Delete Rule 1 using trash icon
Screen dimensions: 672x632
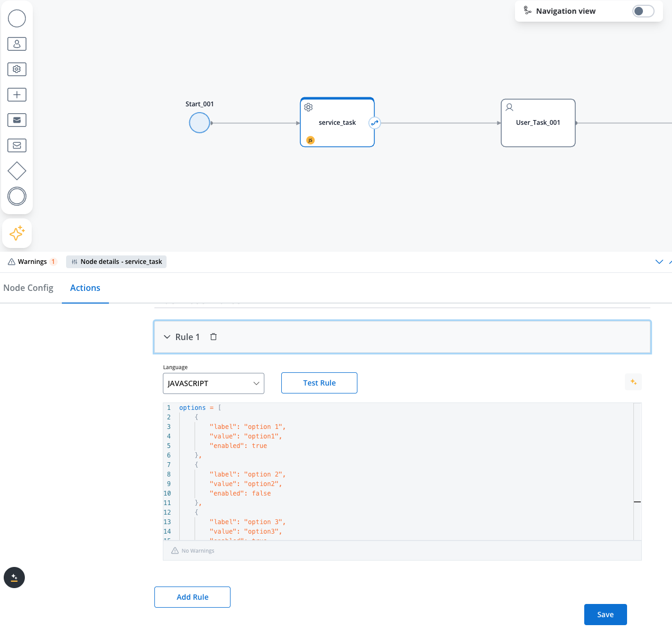pyautogui.click(x=214, y=337)
